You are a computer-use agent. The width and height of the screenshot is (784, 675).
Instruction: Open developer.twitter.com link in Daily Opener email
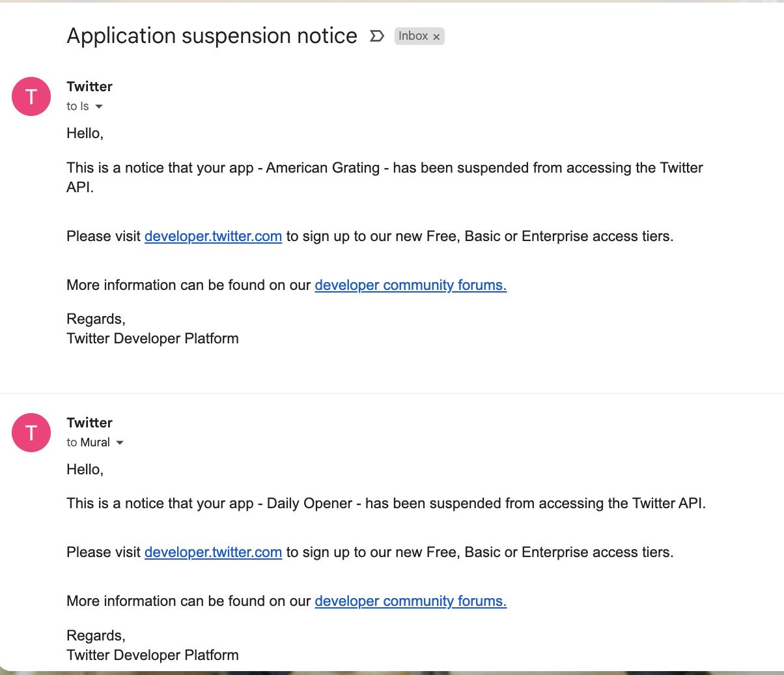(213, 552)
